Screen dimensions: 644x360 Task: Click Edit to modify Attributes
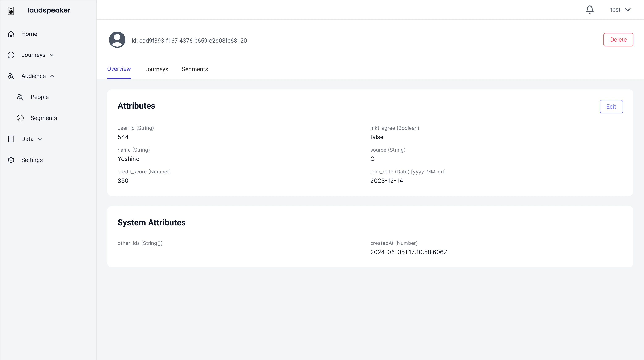point(611,106)
